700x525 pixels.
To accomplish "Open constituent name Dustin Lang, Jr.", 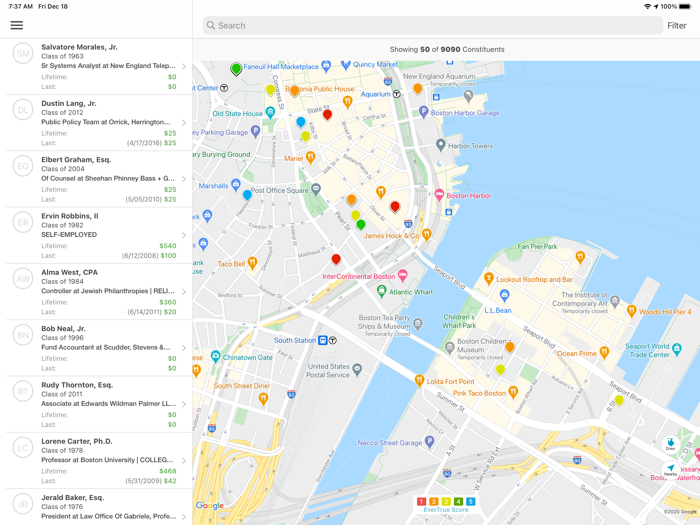I will [69, 103].
